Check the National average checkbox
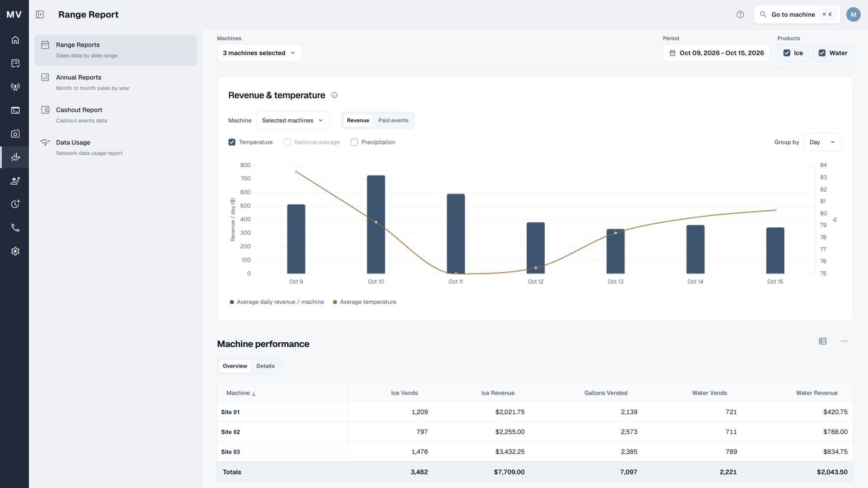868x488 pixels. click(x=287, y=142)
